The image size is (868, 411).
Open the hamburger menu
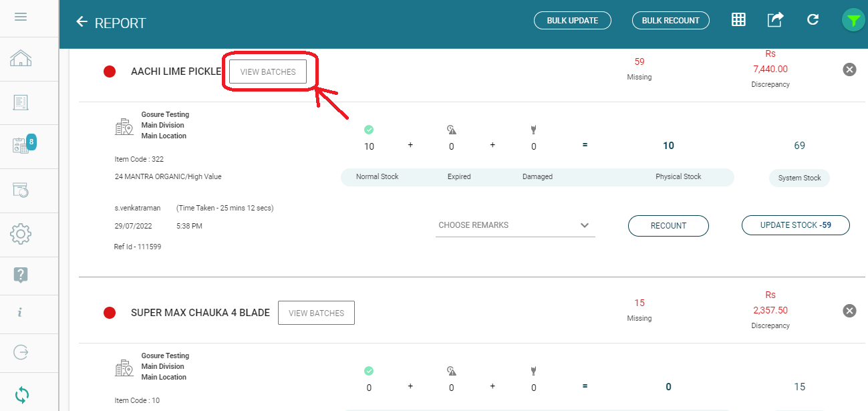click(x=21, y=17)
